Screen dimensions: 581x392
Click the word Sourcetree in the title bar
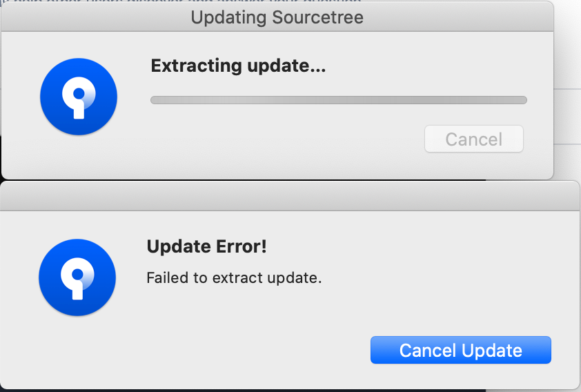pyautogui.click(x=318, y=17)
